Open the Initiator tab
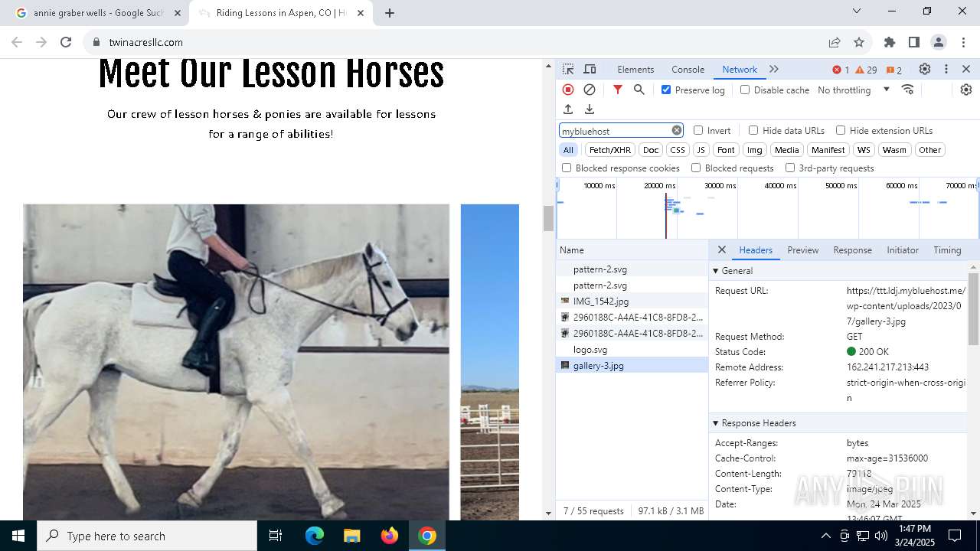 tap(903, 249)
